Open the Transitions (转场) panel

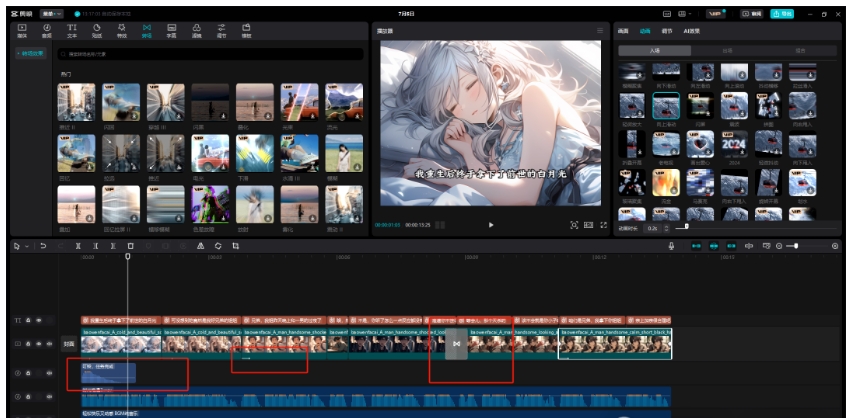click(x=147, y=30)
